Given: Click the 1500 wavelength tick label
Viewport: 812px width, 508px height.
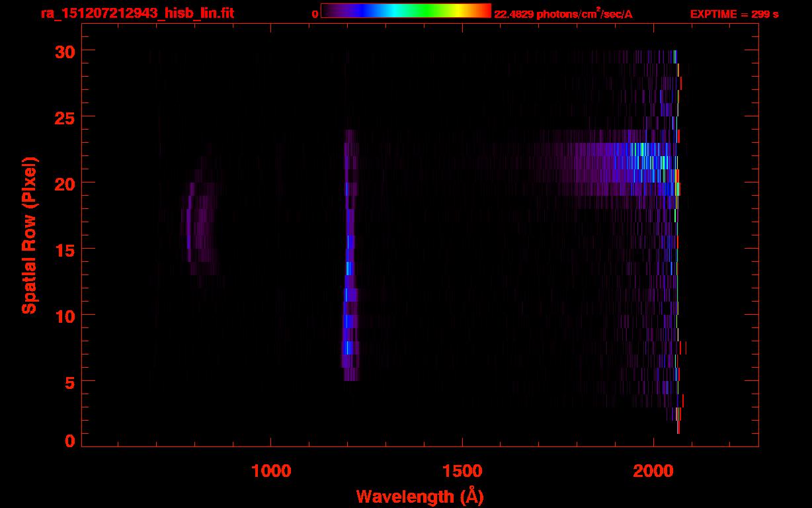Looking at the screenshot, I should pos(462,471).
